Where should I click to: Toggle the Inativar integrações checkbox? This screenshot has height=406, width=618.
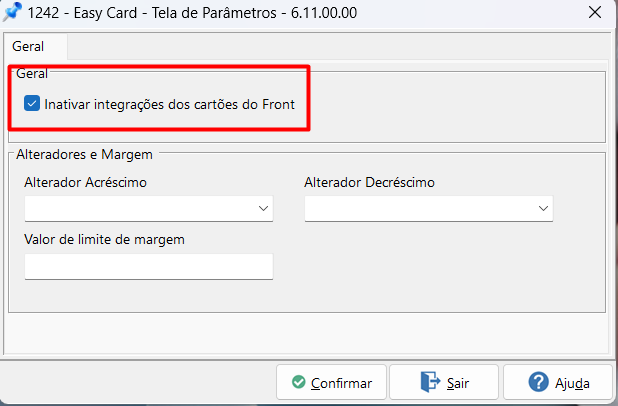(x=32, y=103)
